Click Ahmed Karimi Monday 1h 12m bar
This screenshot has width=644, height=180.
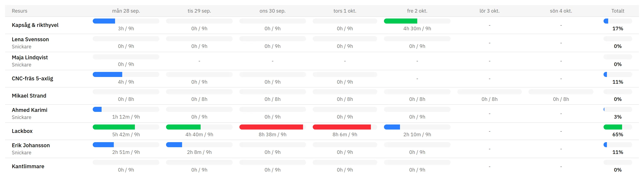(97, 109)
